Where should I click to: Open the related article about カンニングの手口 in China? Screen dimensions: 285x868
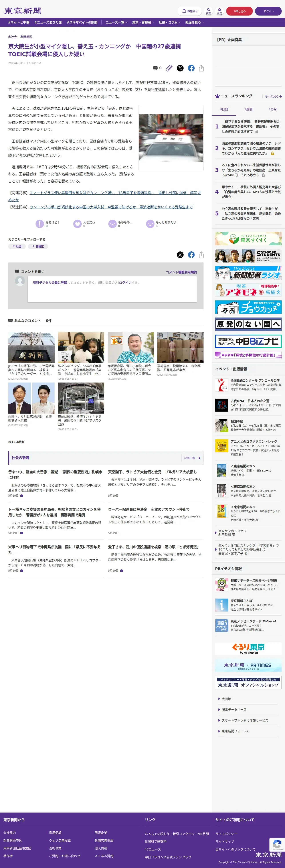(111, 207)
